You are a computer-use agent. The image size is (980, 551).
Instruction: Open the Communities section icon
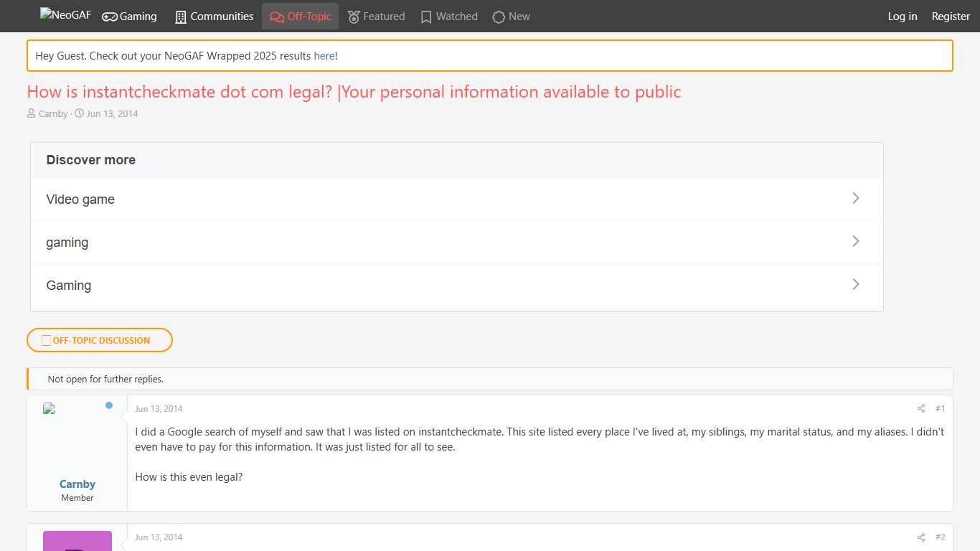(179, 16)
